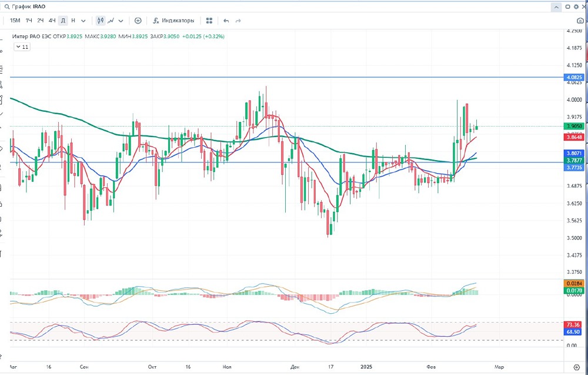Click the 2025 label on time axis

pyautogui.click(x=365, y=366)
